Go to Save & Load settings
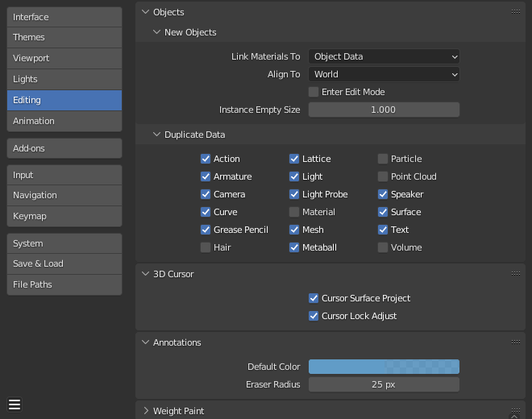This screenshot has width=532, height=419. pyautogui.click(x=64, y=263)
